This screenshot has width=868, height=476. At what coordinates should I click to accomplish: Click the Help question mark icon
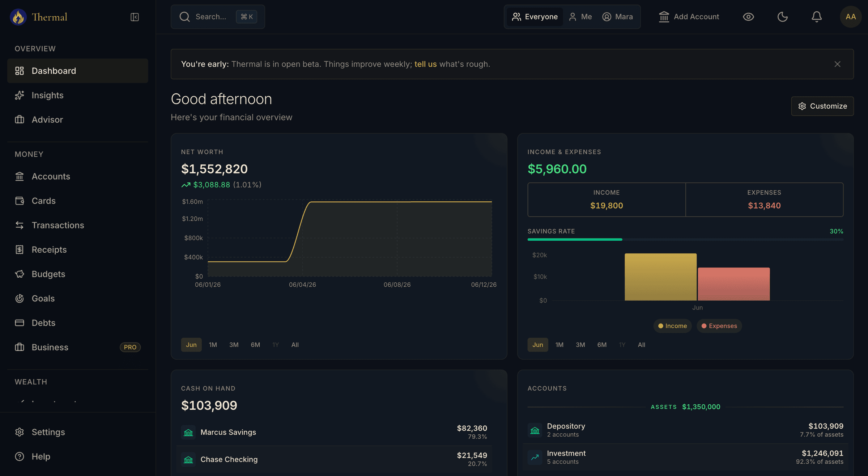coord(20,456)
